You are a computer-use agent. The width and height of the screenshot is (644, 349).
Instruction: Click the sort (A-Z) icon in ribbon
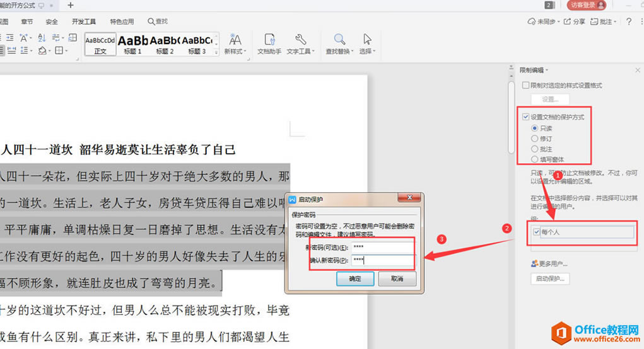click(x=42, y=38)
